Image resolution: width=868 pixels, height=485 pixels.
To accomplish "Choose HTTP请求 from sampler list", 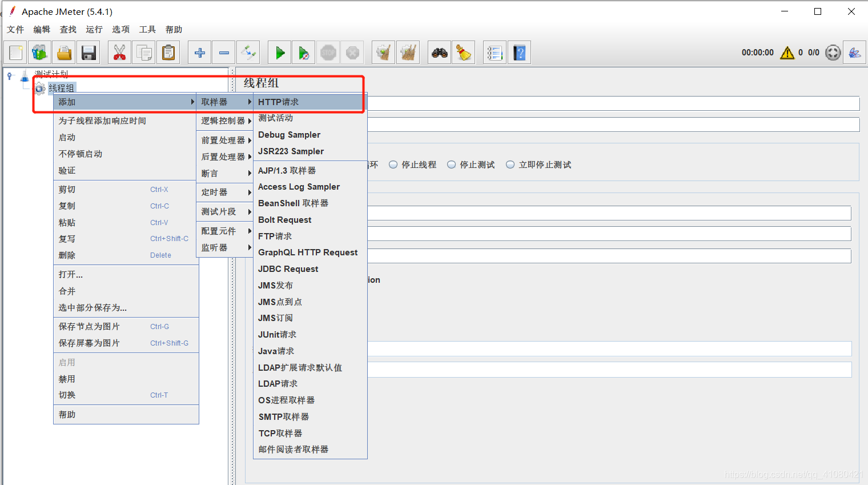I will (x=310, y=102).
